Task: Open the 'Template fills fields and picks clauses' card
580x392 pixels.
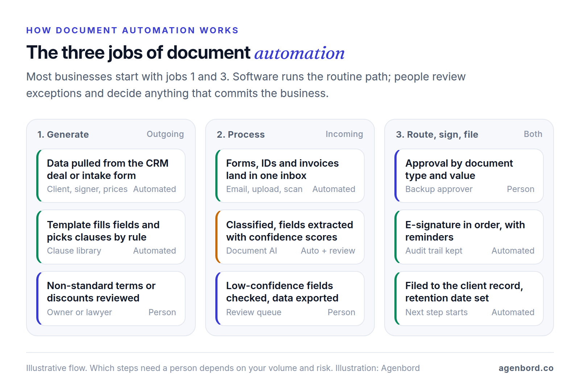Action: click(x=111, y=237)
